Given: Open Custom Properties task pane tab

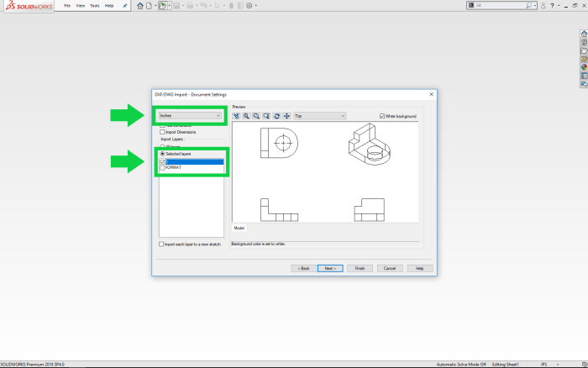Looking at the screenshot, I should click(x=584, y=76).
